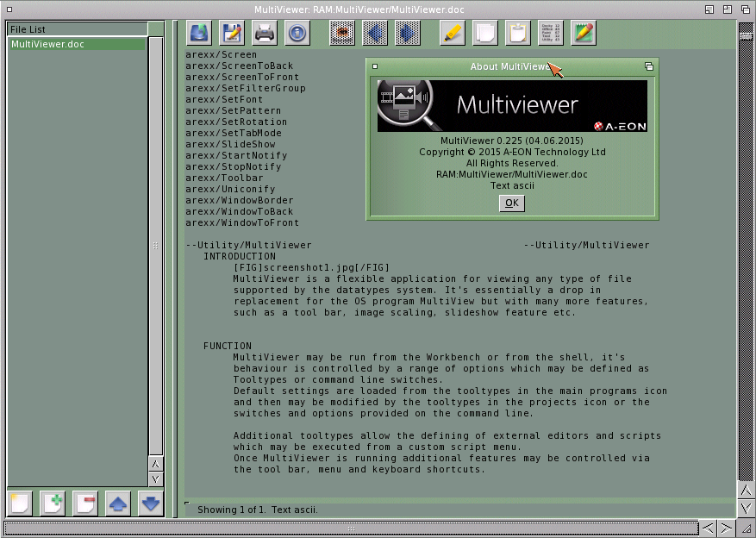756x538 pixels.
Task: Click the floppy disk with pencil save icon
Action: coord(232,33)
